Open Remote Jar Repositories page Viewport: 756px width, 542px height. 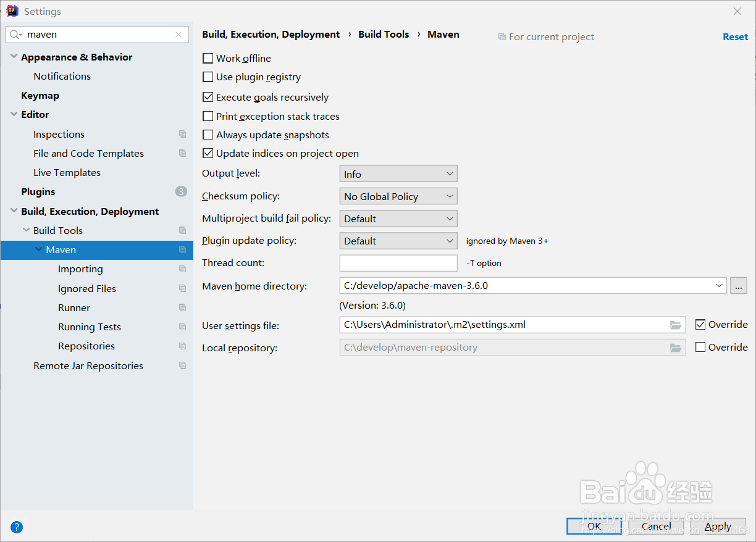click(88, 365)
